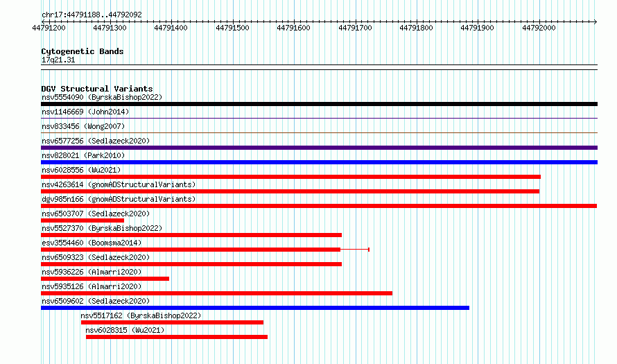Click the esv3554460 thin whisker extension
The image size is (617, 364).
coord(355,250)
